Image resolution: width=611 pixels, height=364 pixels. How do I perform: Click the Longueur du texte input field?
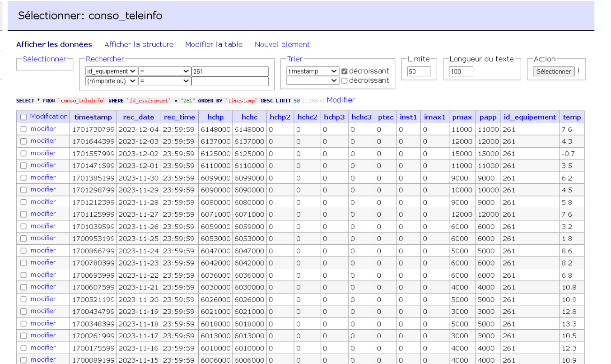(461, 71)
